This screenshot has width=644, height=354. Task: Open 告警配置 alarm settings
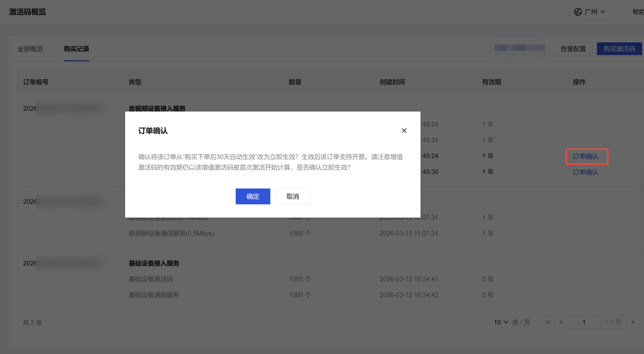pyautogui.click(x=573, y=49)
